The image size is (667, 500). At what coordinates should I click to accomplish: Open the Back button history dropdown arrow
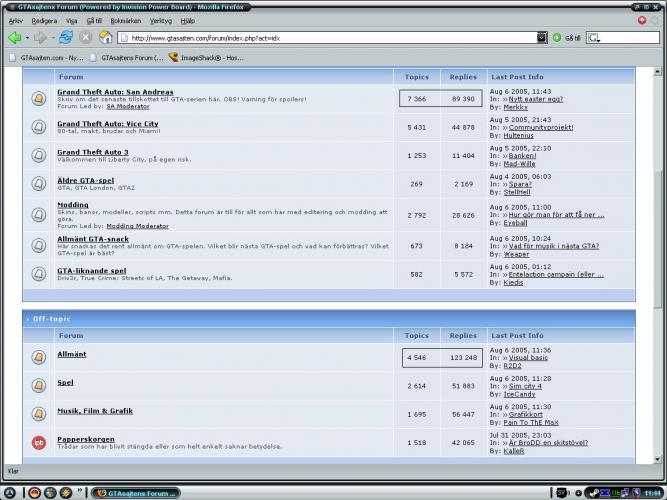(x=27, y=37)
